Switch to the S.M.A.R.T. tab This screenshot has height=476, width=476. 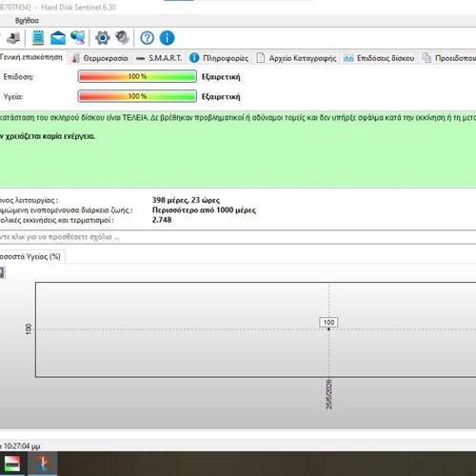point(159,58)
